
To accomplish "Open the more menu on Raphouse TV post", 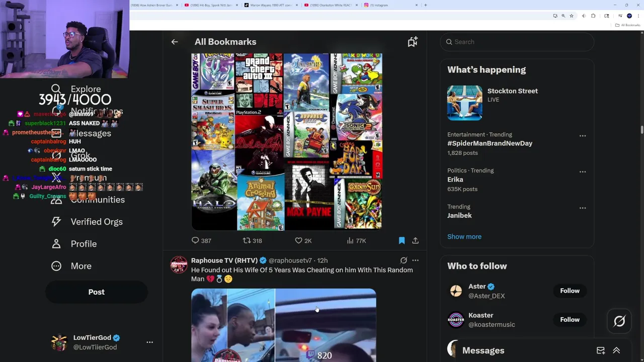I will (415, 260).
